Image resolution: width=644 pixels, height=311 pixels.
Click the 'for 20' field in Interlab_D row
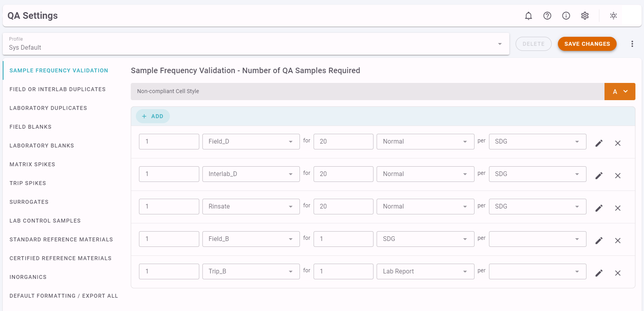[343, 174]
